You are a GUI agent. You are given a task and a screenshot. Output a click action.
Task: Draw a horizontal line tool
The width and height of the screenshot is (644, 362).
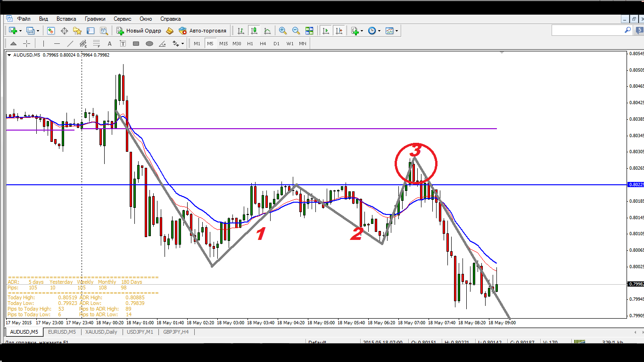(x=57, y=44)
